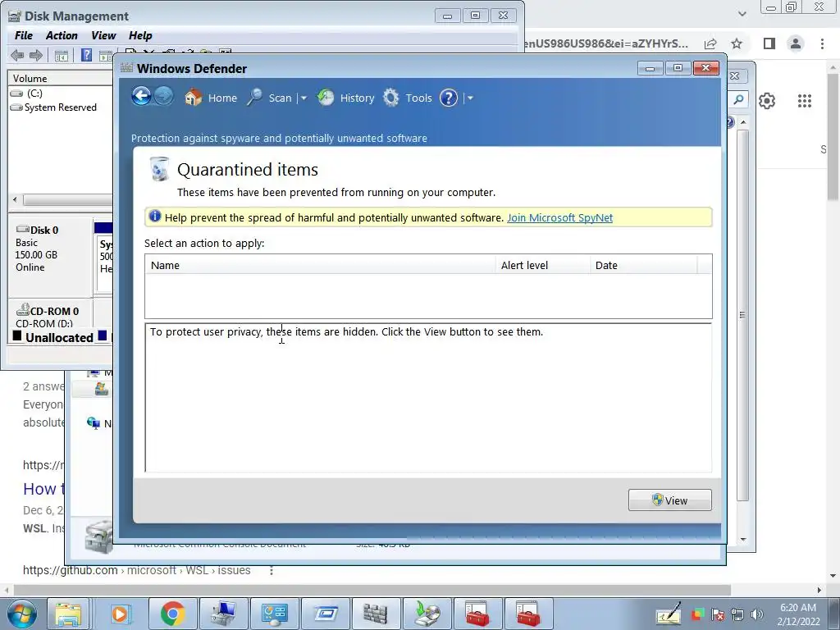Open the github.com result's three-dot options

coord(271,571)
